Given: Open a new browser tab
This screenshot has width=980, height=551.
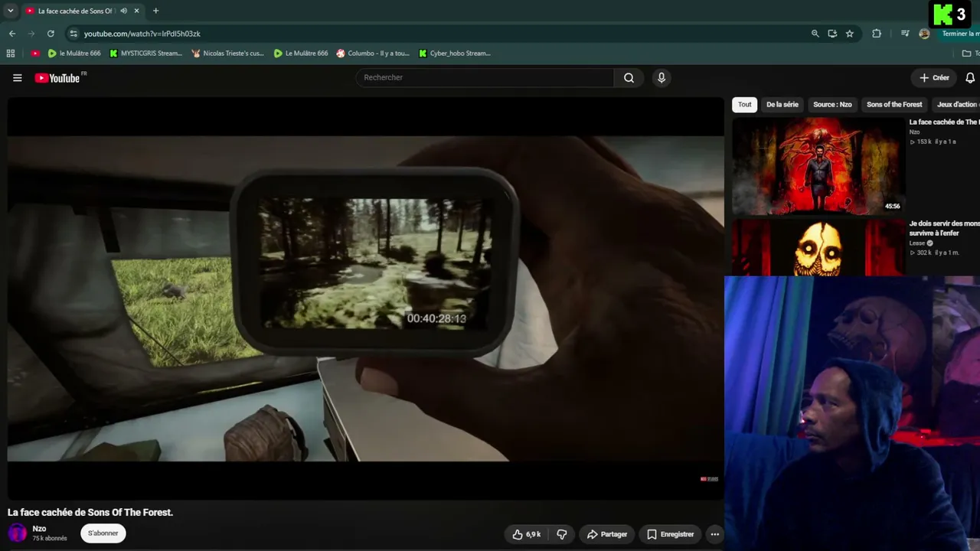Looking at the screenshot, I should click(155, 11).
